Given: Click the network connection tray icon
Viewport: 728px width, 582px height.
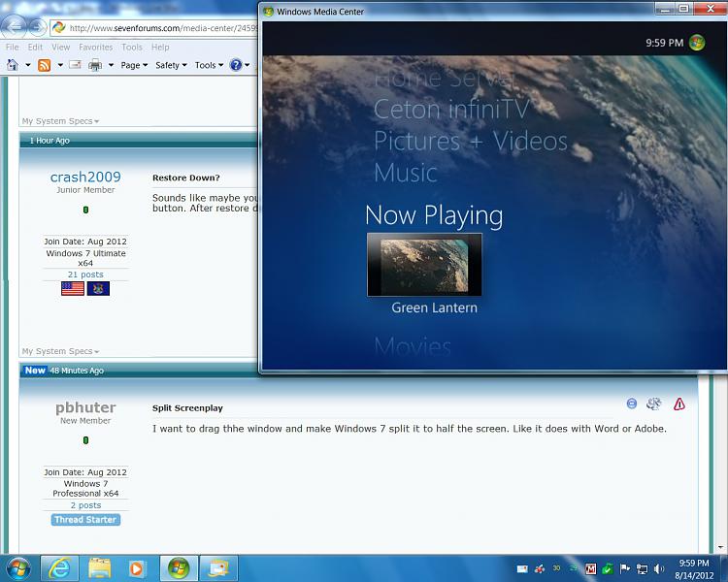Looking at the screenshot, I should pos(643,568).
